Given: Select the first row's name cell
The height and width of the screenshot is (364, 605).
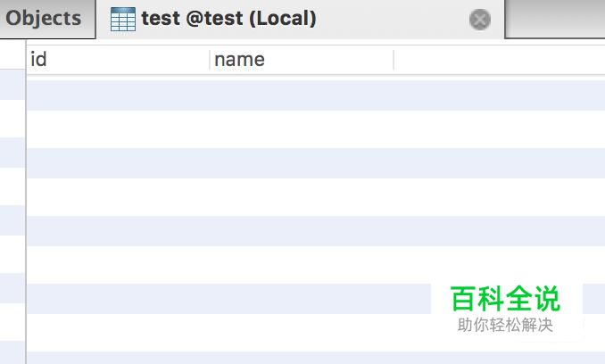Looking at the screenshot, I should (302, 95).
